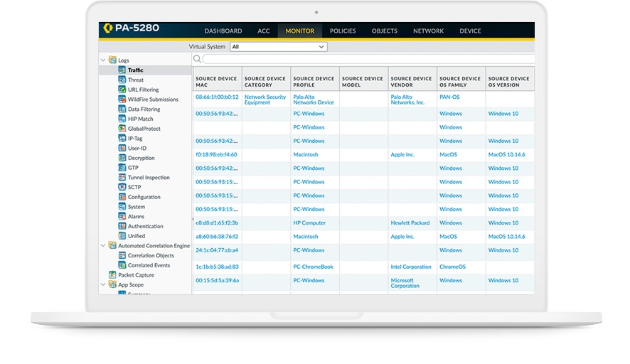Open the ACC tab
The image size is (630, 364).
pos(264,31)
